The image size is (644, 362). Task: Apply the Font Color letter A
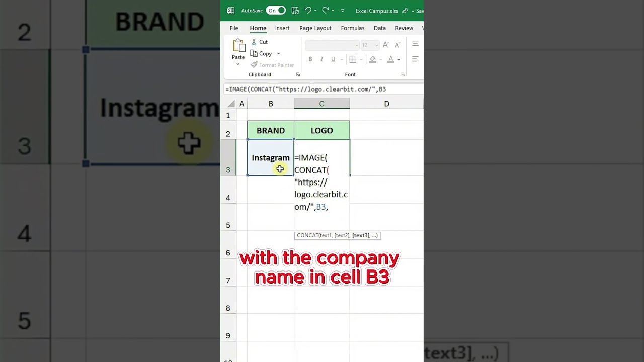[391, 59]
